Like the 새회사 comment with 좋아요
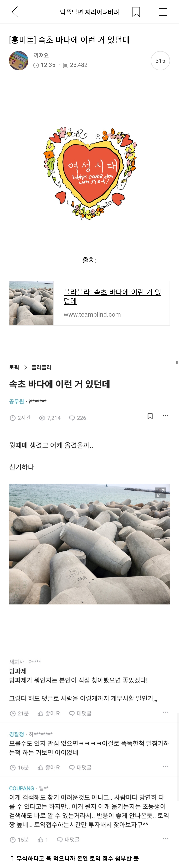 tap(49, 713)
